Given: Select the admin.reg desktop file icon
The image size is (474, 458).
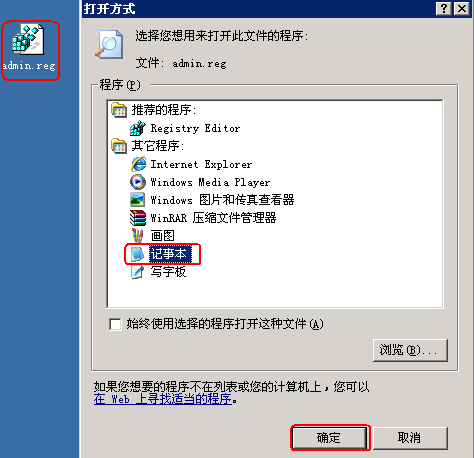Looking at the screenshot, I should [x=28, y=39].
